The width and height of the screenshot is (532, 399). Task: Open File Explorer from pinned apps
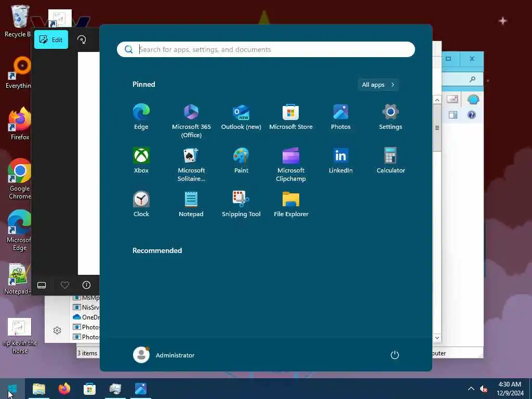[291, 204]
